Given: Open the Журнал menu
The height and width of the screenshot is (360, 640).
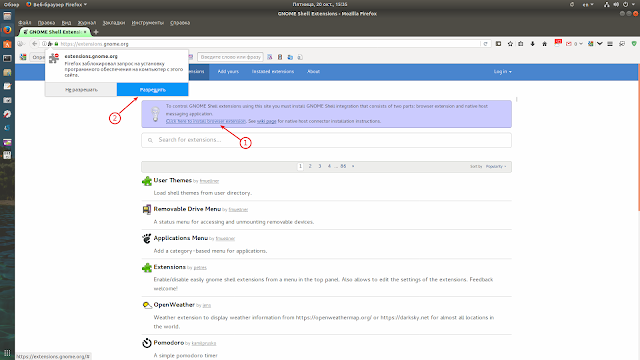Looking at the screenshot, I should pos(87,23).
